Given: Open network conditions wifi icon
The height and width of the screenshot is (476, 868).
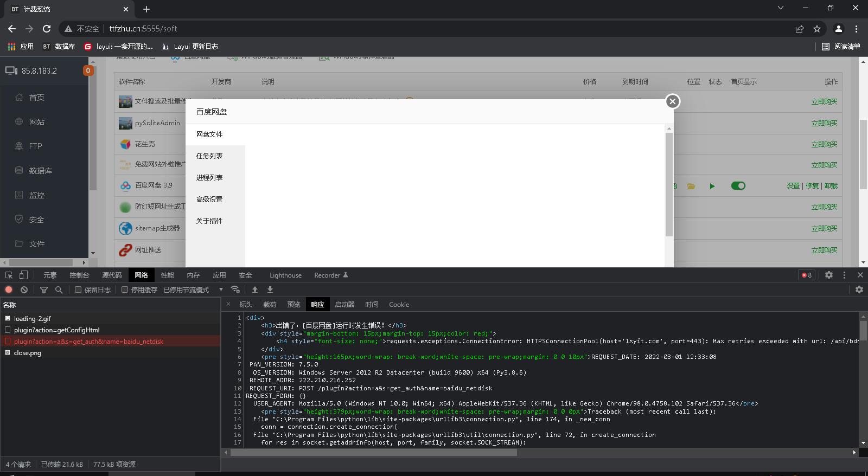Looking at the screenshot, I should 235,290.
